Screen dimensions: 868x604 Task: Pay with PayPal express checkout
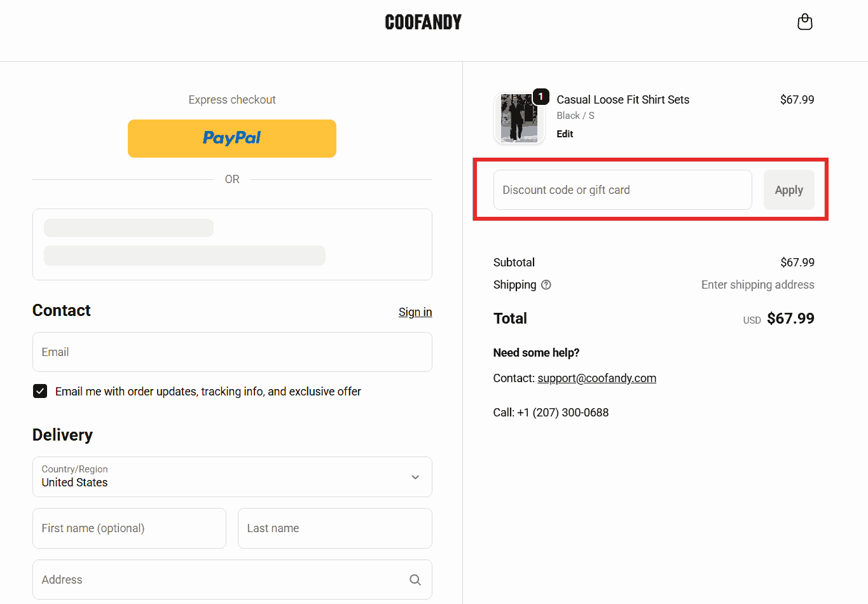[x=231, y=138]
